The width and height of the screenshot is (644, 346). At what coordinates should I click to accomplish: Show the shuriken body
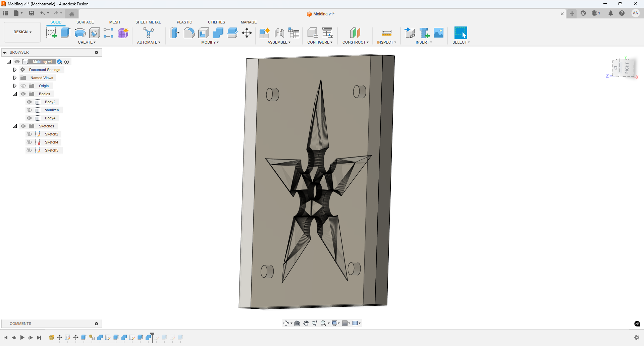29,110
